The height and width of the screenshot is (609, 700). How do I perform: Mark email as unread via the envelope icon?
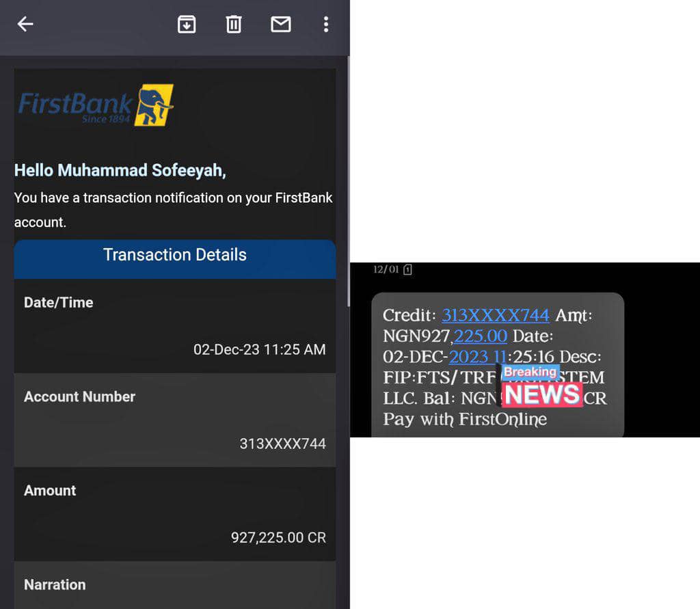(281, 25)
